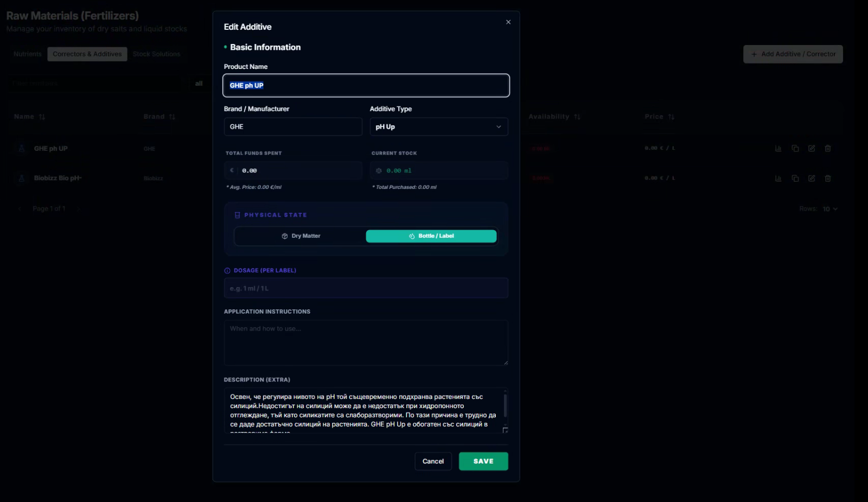This screenshot has height=502, width=868.
Task: Delete the Biobizz Bio pH- row
Action: [828, 179]
